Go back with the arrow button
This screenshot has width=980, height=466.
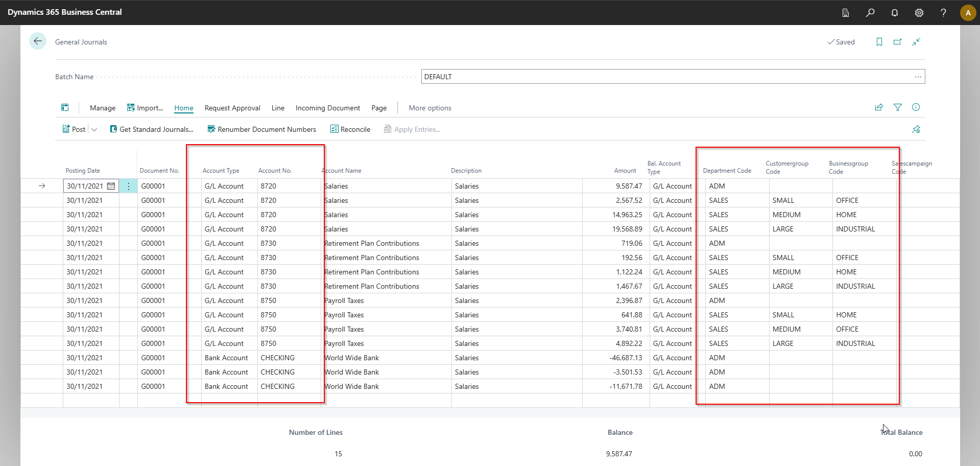[38, 41]
